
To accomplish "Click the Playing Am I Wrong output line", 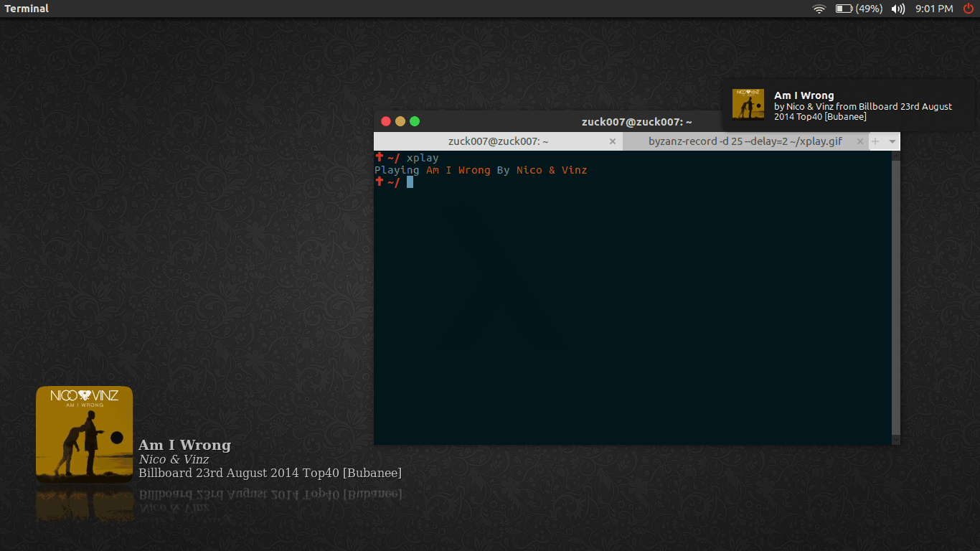I will coord(481,170).
